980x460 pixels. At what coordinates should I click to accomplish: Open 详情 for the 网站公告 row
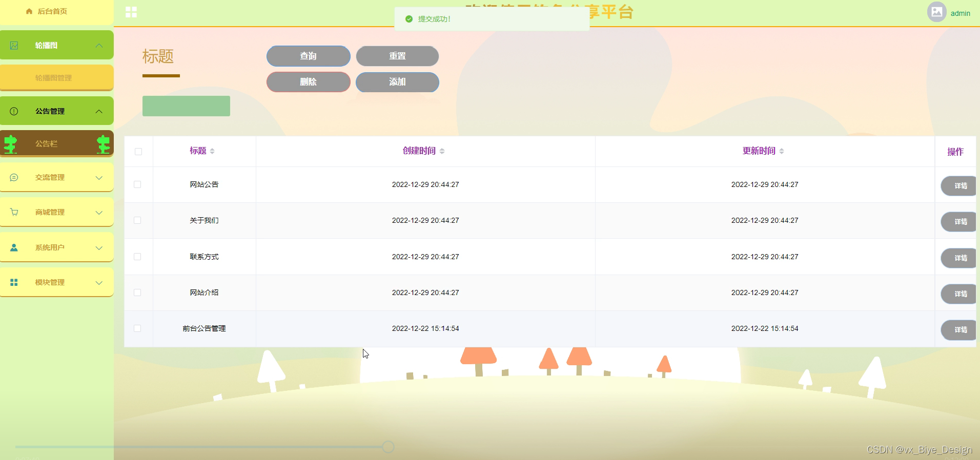958,186
